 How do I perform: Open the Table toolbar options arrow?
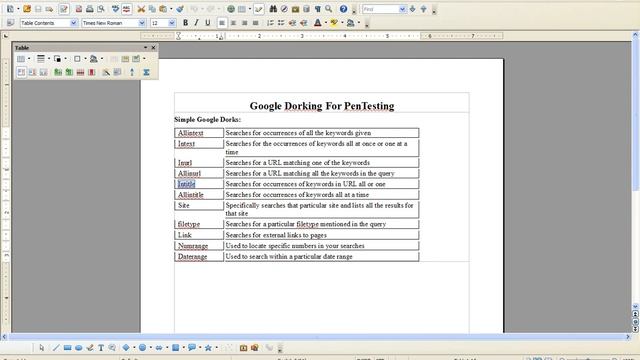[x=145, y=47]
